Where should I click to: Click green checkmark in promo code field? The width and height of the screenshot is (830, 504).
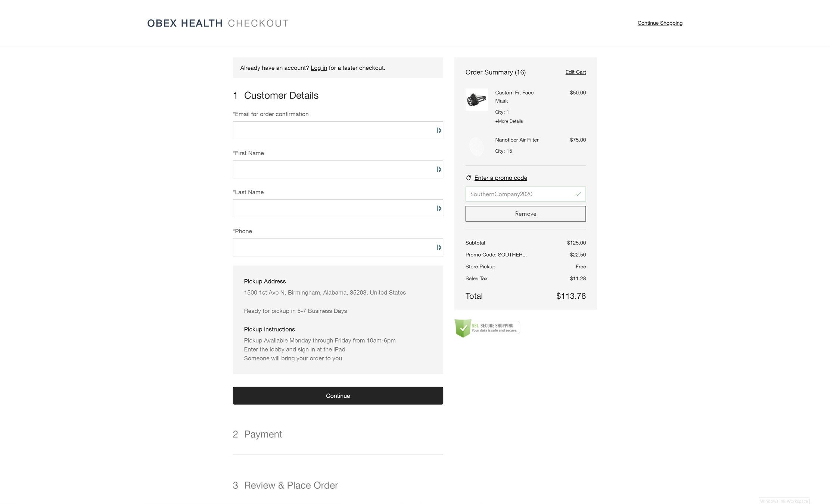point(578,194)
